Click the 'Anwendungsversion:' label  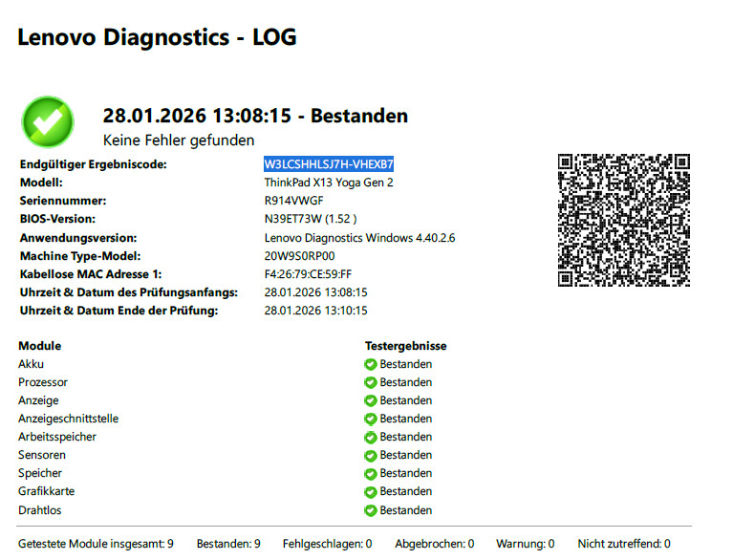(78, 238)
